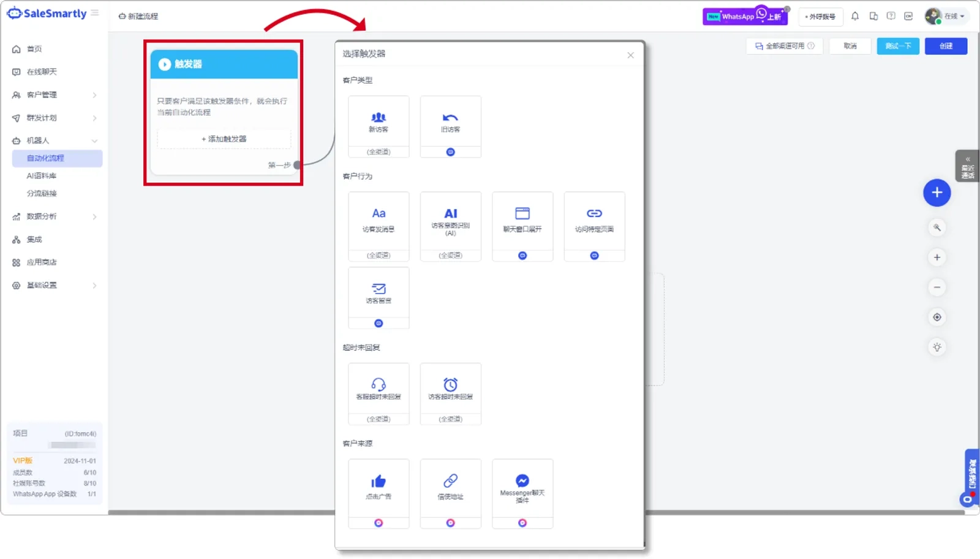980x559 pixels.
Task: Collapse the 机器人 menu chevron
Action: pos(94,141)
